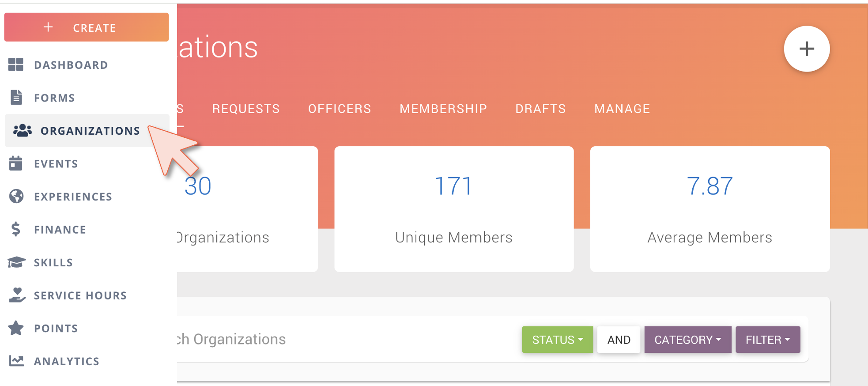Switch to the Officers tab
This screenshot has width=868, height=386.
coord(340,109)
